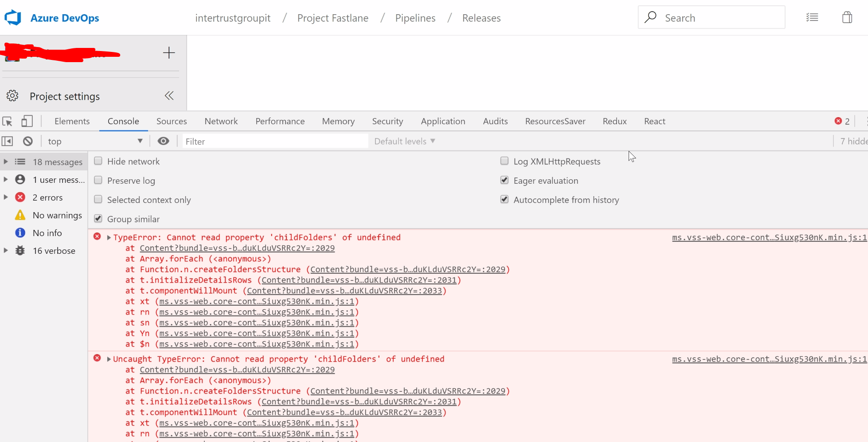This screenshot has width=868, height=442.
Task: Collapse the sidebar with the double chevron
Action: (x=169, y=96)
